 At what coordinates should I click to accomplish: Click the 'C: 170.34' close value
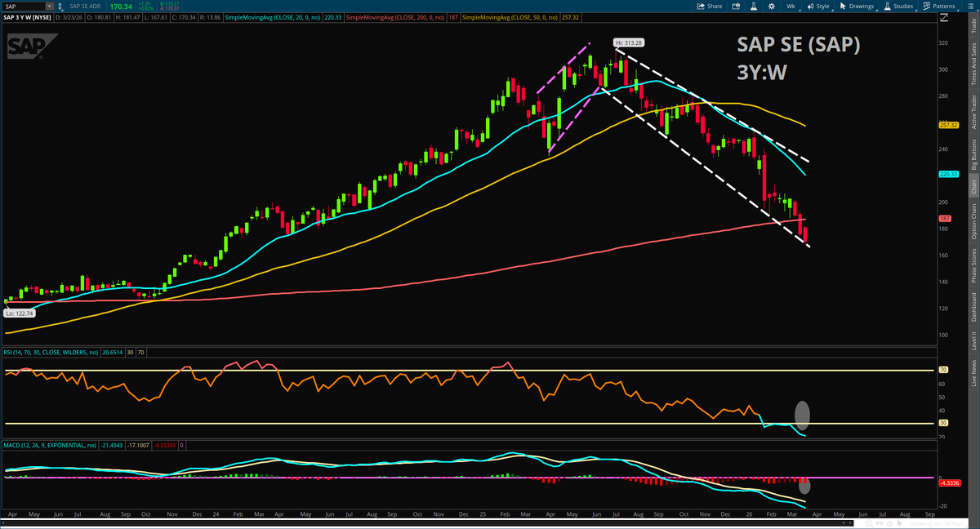click(x=184, y=17)
